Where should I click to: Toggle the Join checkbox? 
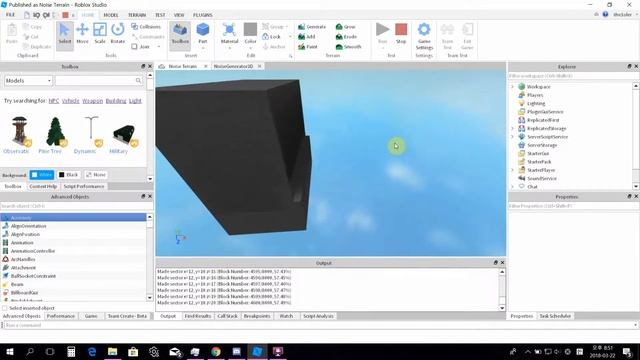(x=134, y=47)
